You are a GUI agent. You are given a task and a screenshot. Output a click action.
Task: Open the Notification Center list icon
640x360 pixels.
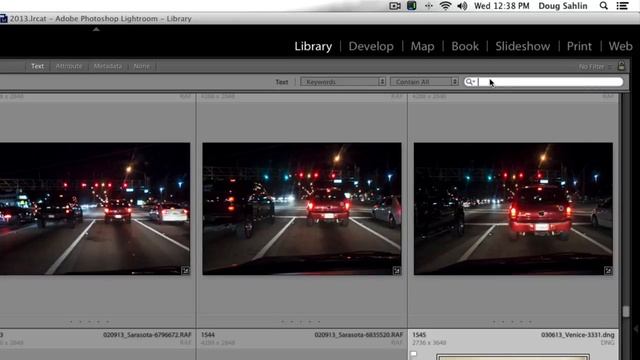click(x=622, y=6)
